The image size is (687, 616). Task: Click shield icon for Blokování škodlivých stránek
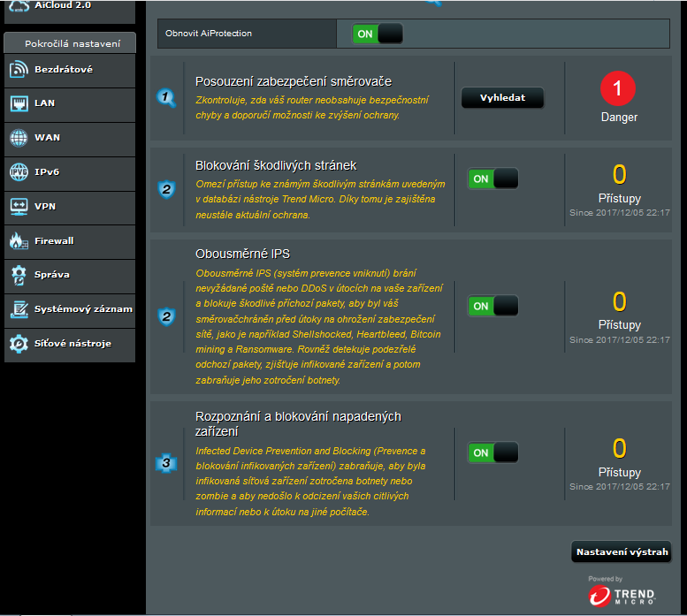tap(166, 189)
